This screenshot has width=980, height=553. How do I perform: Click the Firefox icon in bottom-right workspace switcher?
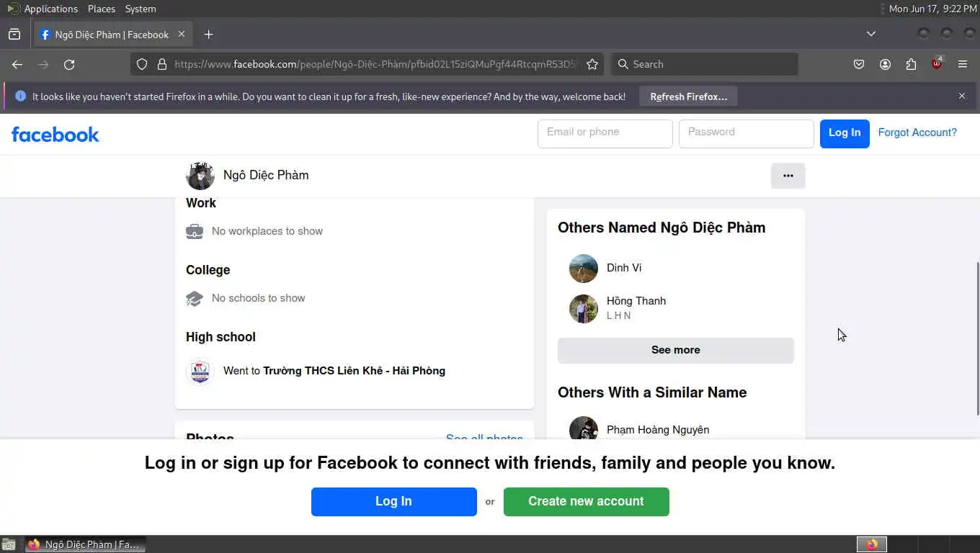872,544
